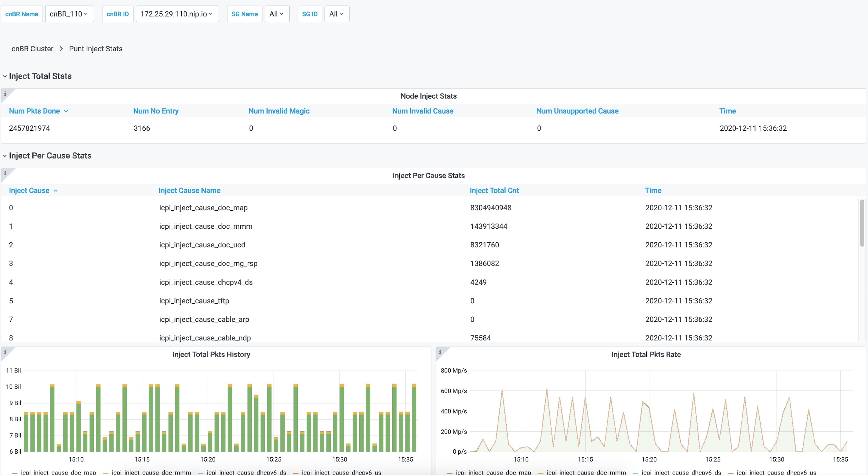Sort by Num Invalid Magic column

click(x=279, y=111)
